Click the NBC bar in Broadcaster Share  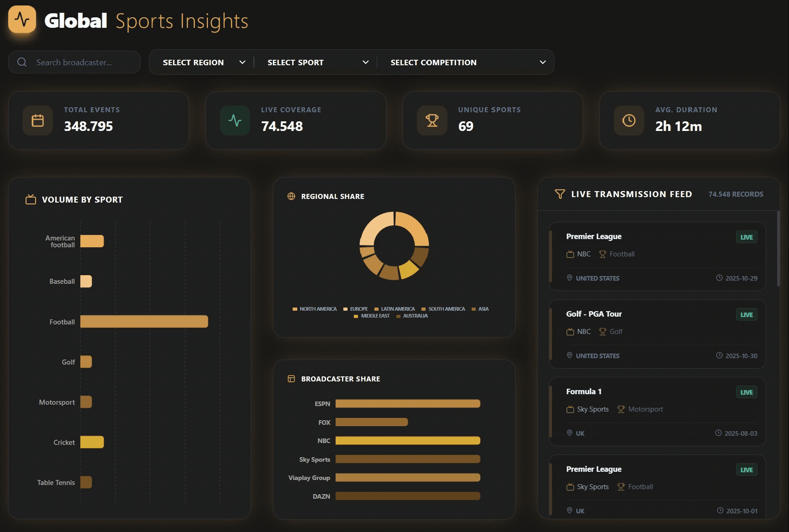407,441
